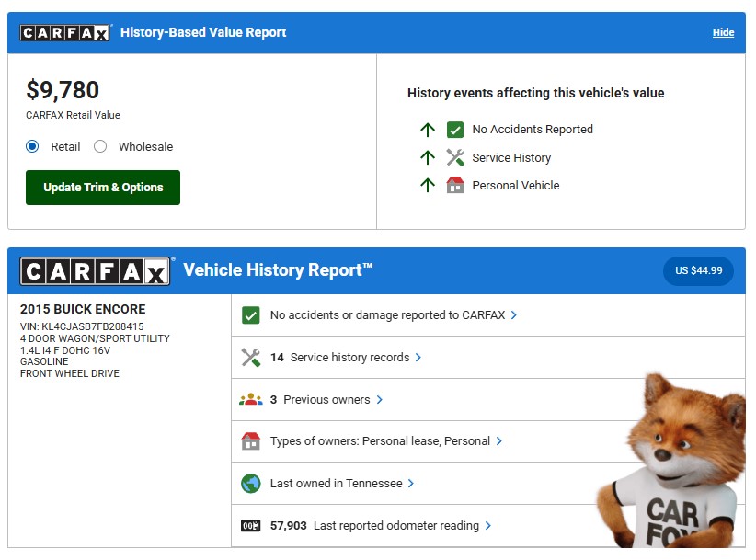Click the green checkmark beside No Accidents Reported
Viewport: 756px width, 560px height.
[x=454, y=130]
